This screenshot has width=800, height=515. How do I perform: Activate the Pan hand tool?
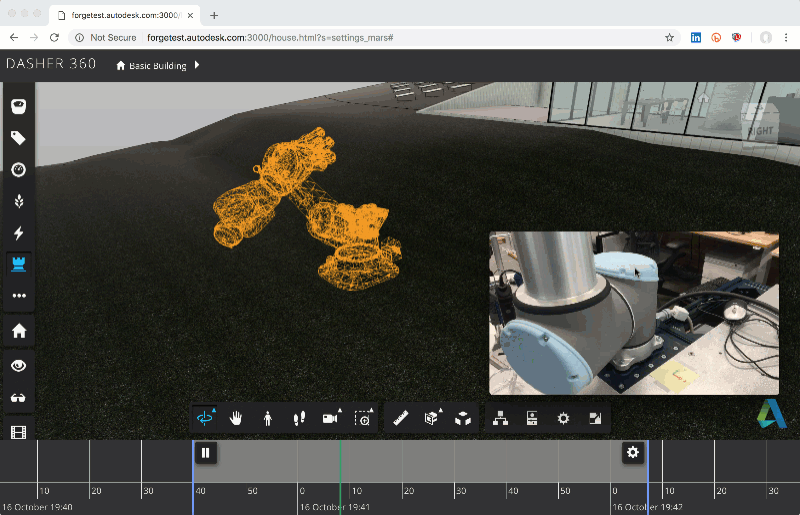tap(237, 418)
